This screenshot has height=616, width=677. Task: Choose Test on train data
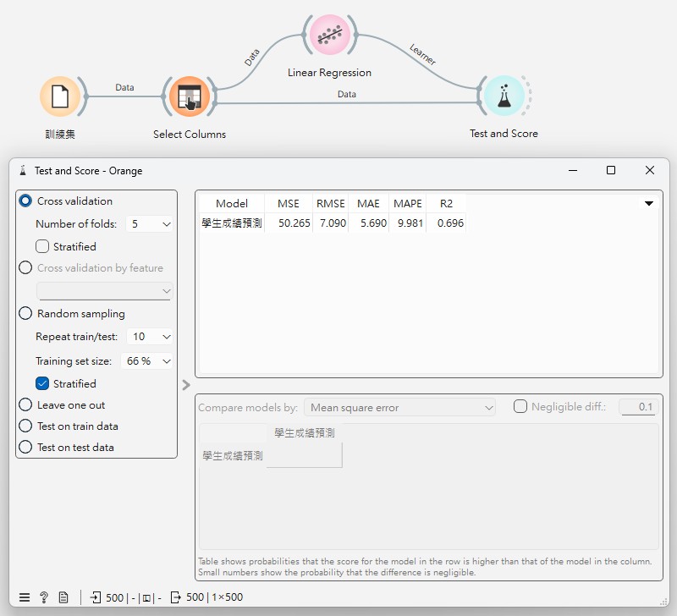coord(25,426)
